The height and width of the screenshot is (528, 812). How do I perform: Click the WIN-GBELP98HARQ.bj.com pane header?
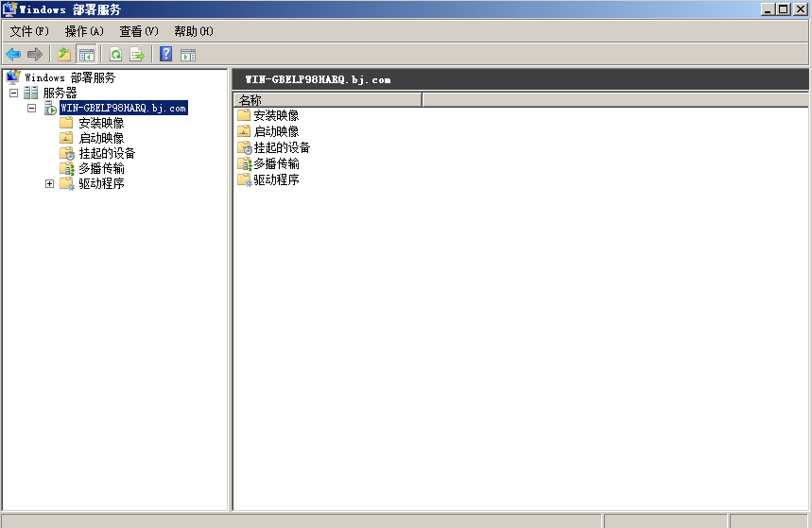521,79
